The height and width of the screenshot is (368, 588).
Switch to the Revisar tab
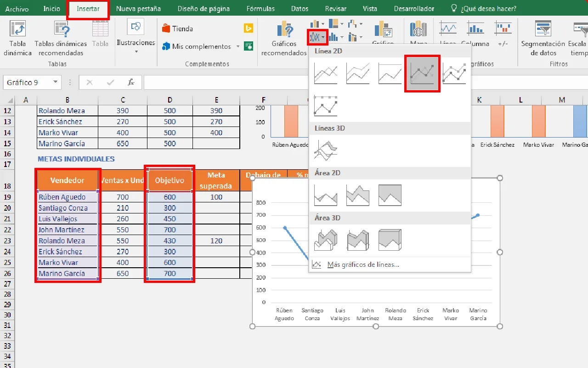(x=336, y=9)
